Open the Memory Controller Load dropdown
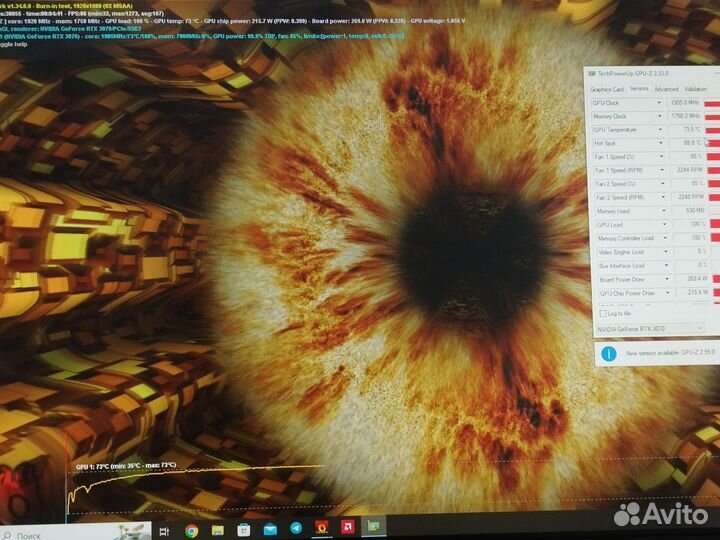This screenshot has height=540, width=720. click(665, 238)
